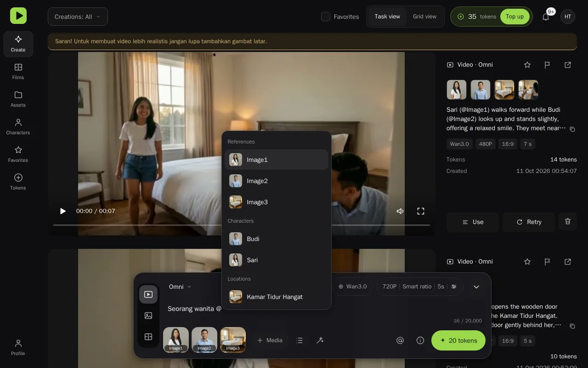Go to Assets in the sidebar

click(18, 99)
